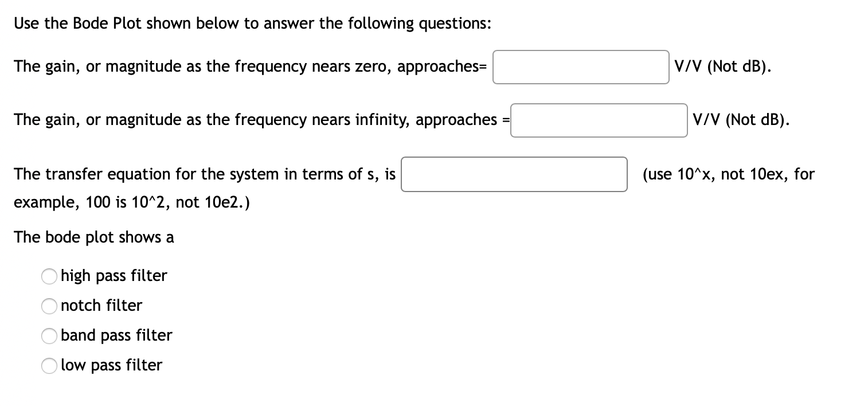
Task: Click the 'band pass filter' label text
Action: 116,335
